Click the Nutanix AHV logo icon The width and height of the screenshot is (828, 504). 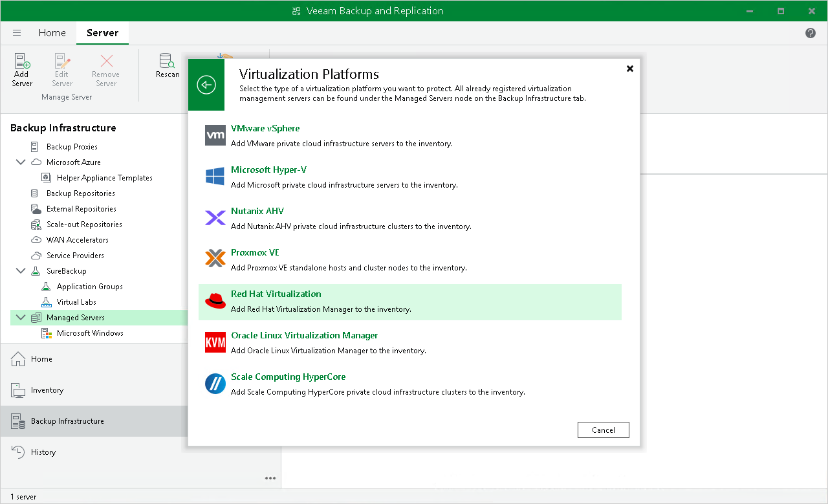(x=215, y=218)
